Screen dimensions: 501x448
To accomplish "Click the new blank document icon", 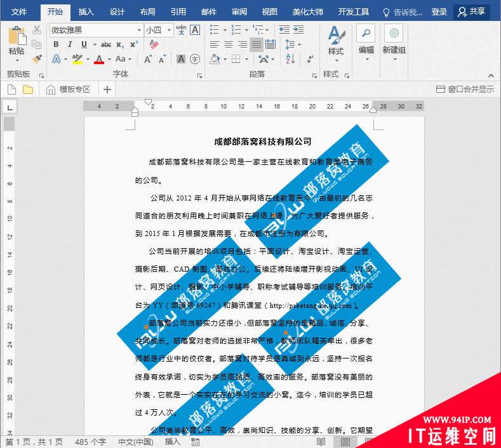I will pos(11,89).
